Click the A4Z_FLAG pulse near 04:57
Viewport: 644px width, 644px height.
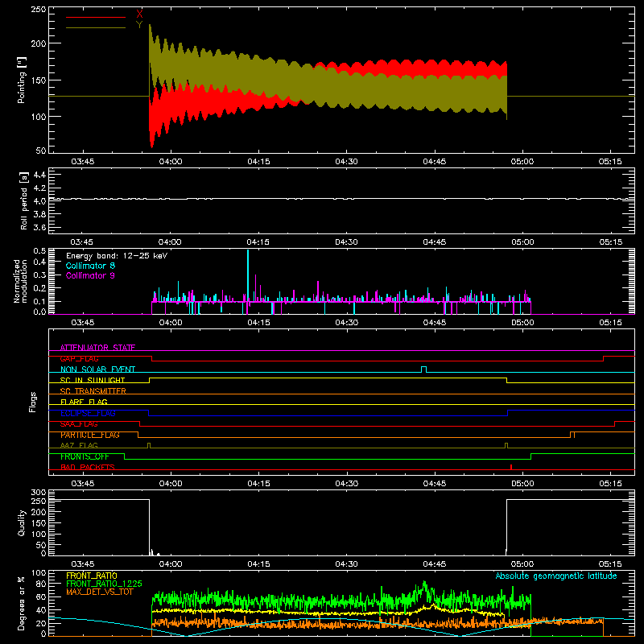point(506,445)
